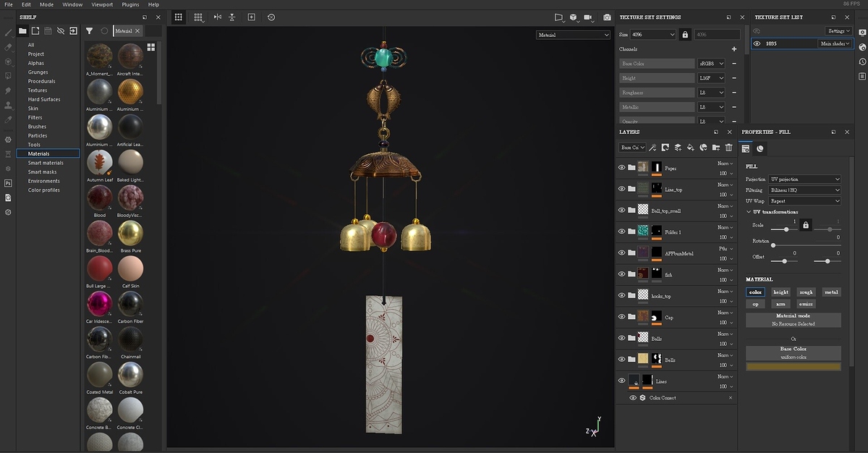Viewport: 868px width, 453px height.
Task: Click the Material mode resource button
Action: (793, 320)
